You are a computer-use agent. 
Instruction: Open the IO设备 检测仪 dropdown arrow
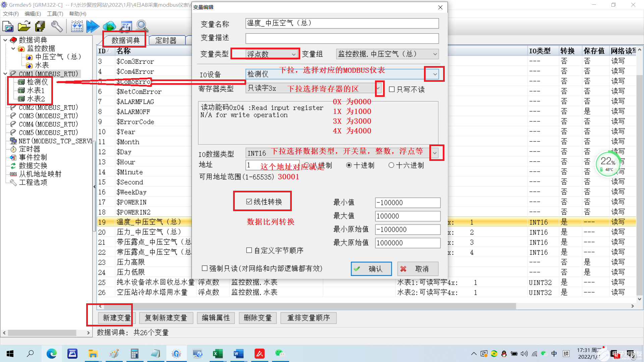click(x=435, y=74)
